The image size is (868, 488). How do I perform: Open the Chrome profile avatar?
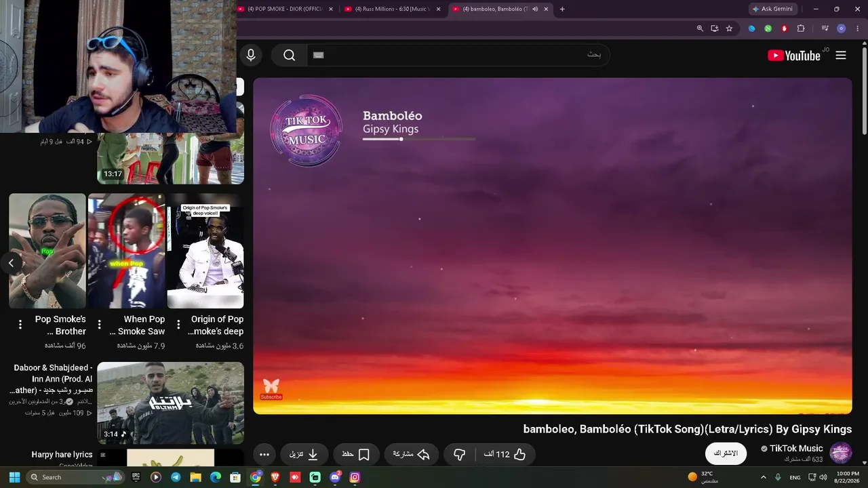tap(842, 28)
